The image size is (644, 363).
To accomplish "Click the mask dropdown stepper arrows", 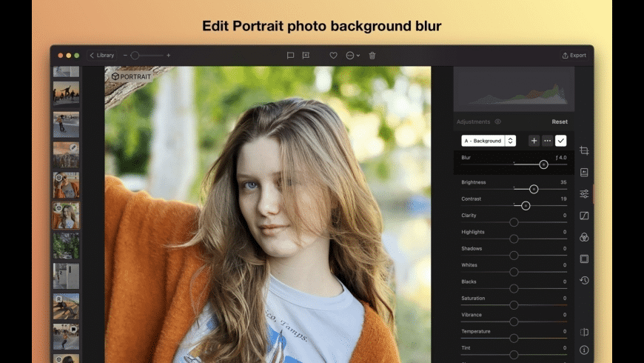I will [x=510, y=141].
